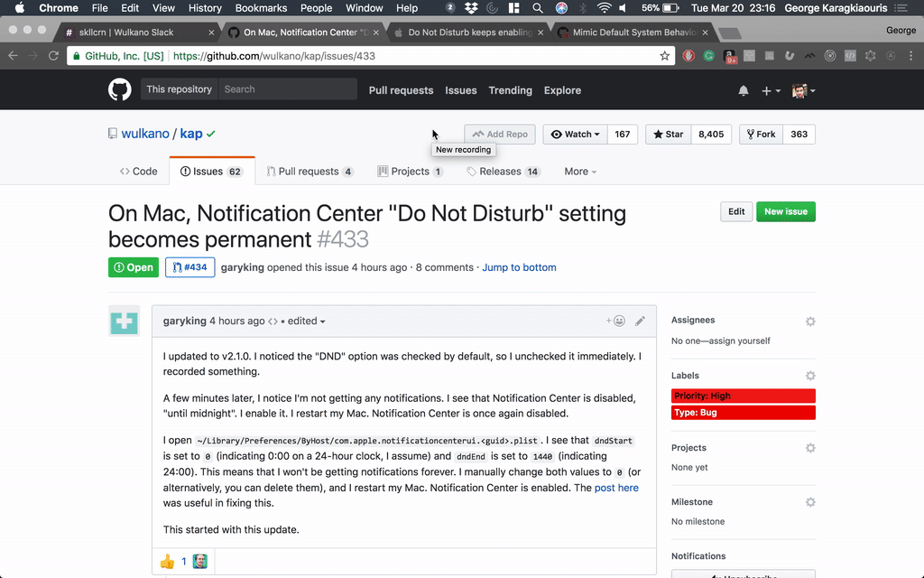Expand the edited history dropdown

(x=307, y=322)
